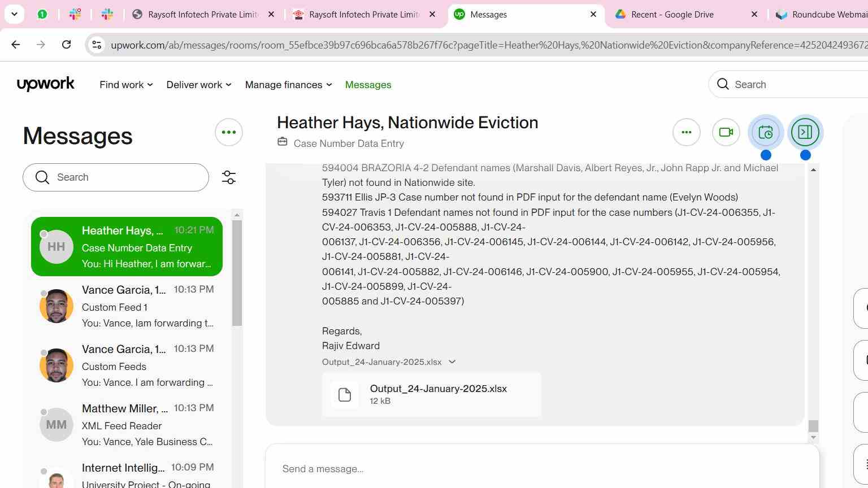Select Heather Hays Case Number Data Entry conversation
The height and width of the screenshot is (488, 868).
[x=127, y=247]
